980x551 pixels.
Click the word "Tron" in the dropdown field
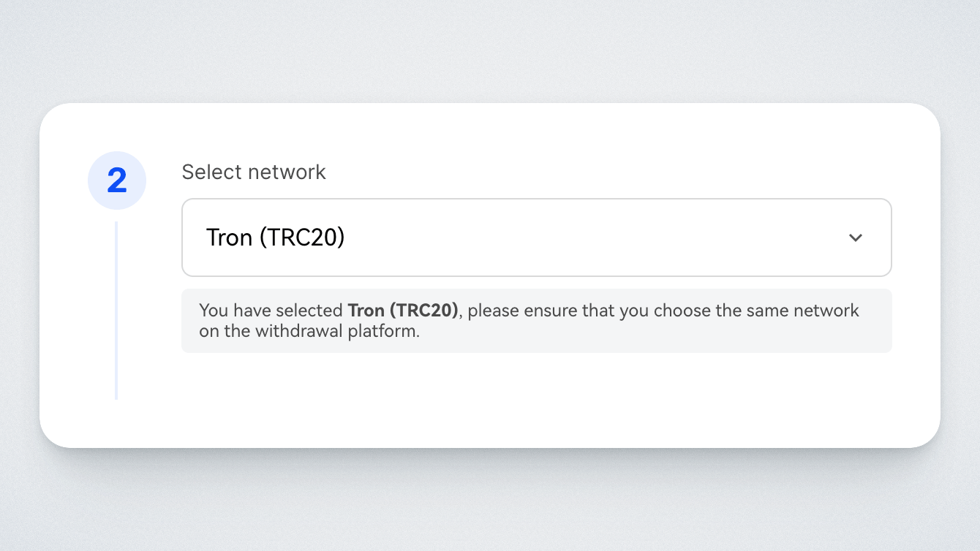(x=230, y=237)
